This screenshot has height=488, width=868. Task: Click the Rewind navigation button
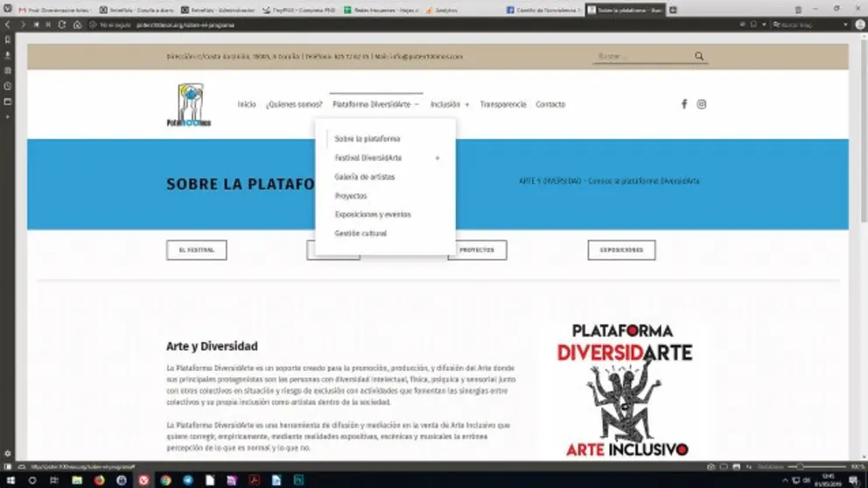click(36, 24)
